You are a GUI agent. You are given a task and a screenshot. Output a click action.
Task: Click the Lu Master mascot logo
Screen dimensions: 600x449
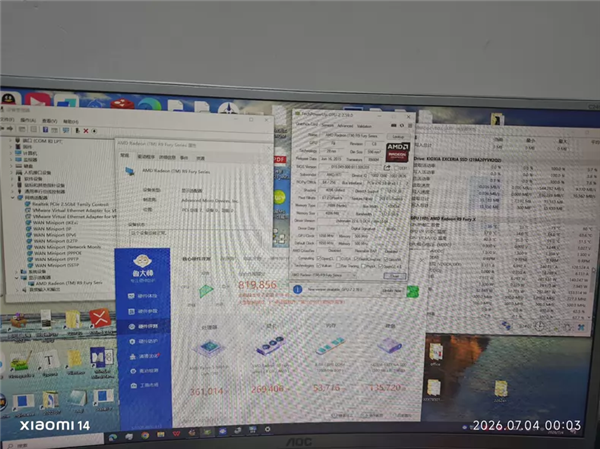(x=142, y=261)
